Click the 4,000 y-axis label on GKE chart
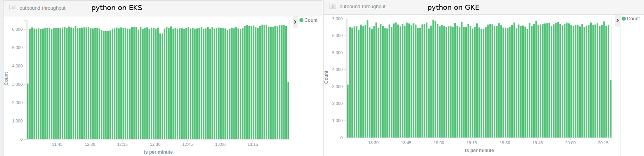644x156 pixels. point(337,69)
